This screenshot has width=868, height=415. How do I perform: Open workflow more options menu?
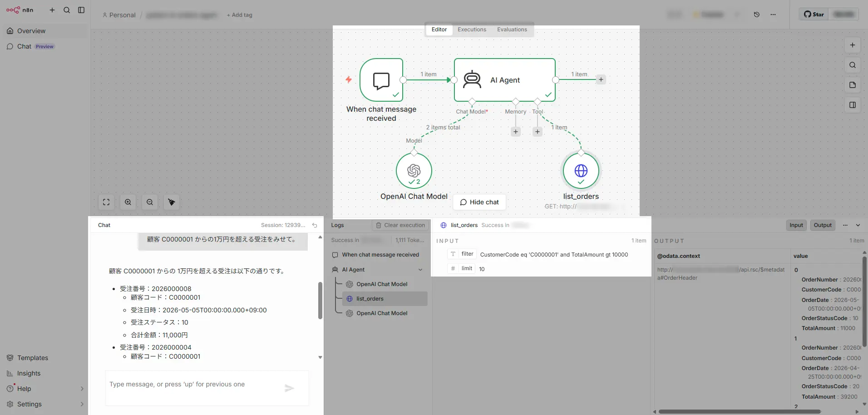(x=773, y=15)
